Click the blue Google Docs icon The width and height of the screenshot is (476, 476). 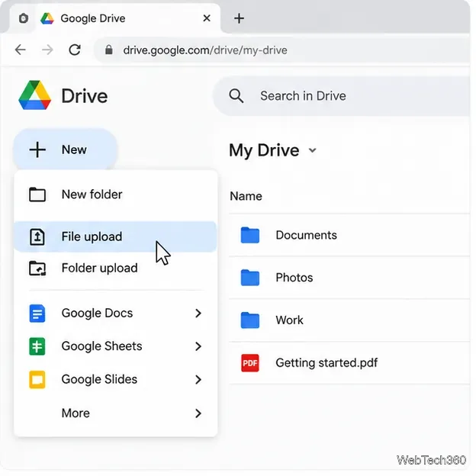point(37,314)
